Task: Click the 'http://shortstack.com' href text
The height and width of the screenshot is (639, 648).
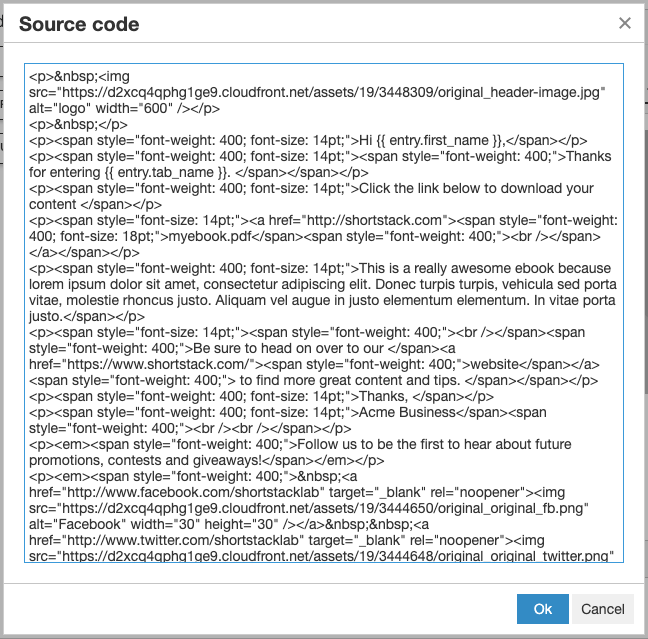Action: pyautogui.click(x=375, y=220)
